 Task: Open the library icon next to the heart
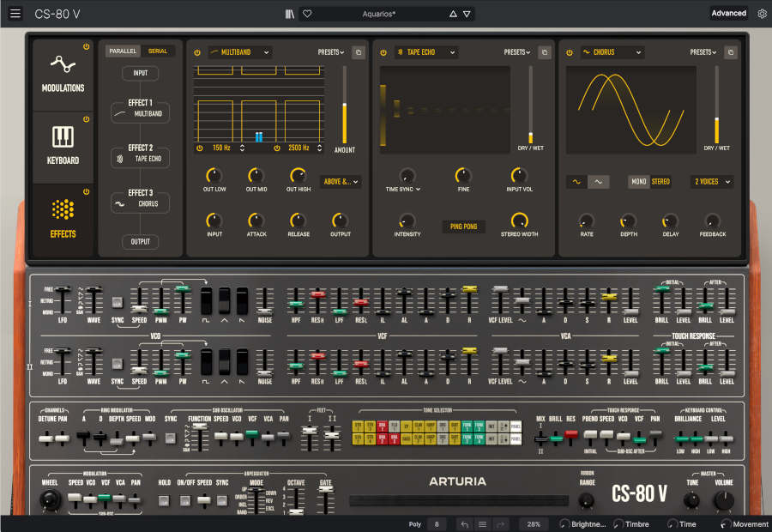pyautogui.click(x=289, y=14)
